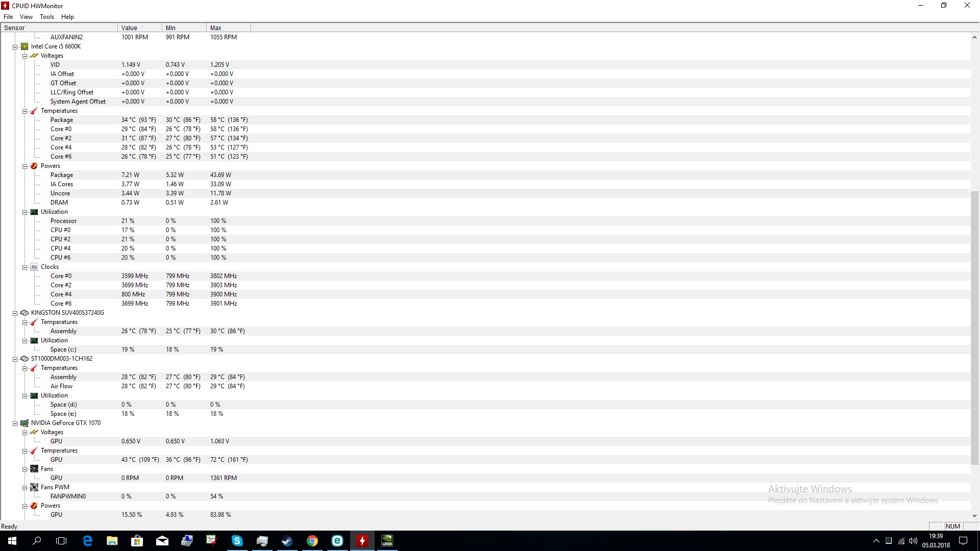Click the Intel Core i5 6600K processor icon
The width and height of the screenshot is (980, 551).
tap(24, 46)
